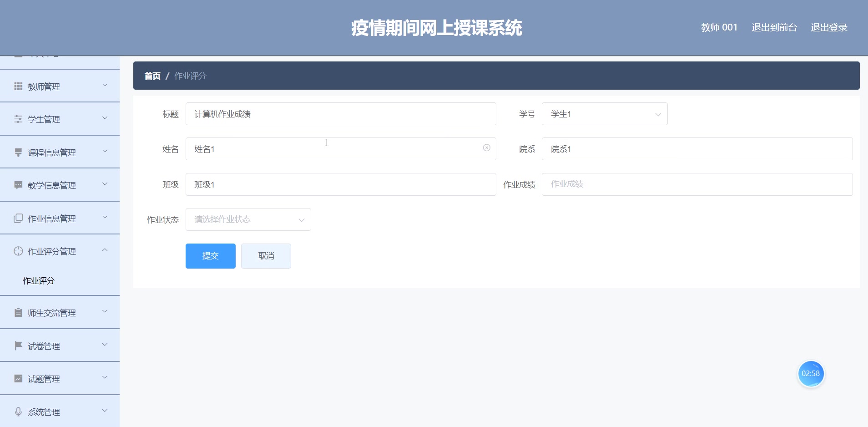Click the clipboard icon beside 师生交流管理

click(18, 312)
